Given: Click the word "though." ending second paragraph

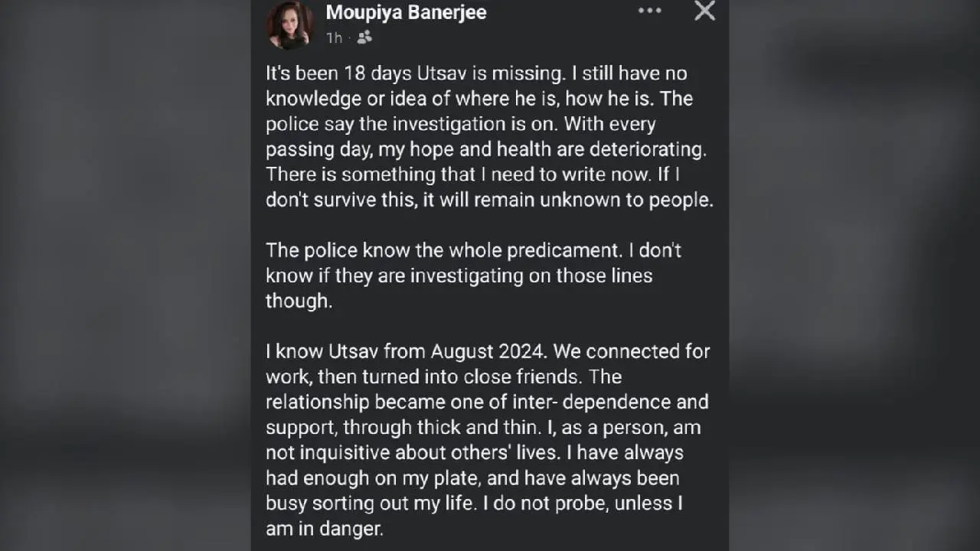Looking at the screenshot, I should pos(299,301).
